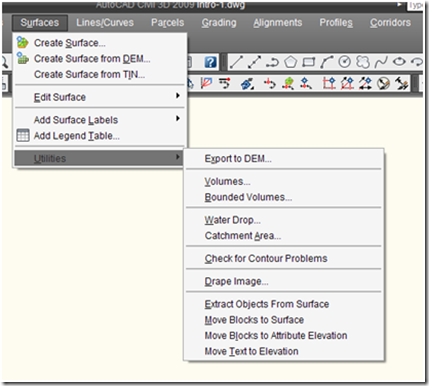Viewport: 429px width, 386px height.
Task: Choose Create Surface from DEM...
Action: pyautogui.click(x=100, y=58)
